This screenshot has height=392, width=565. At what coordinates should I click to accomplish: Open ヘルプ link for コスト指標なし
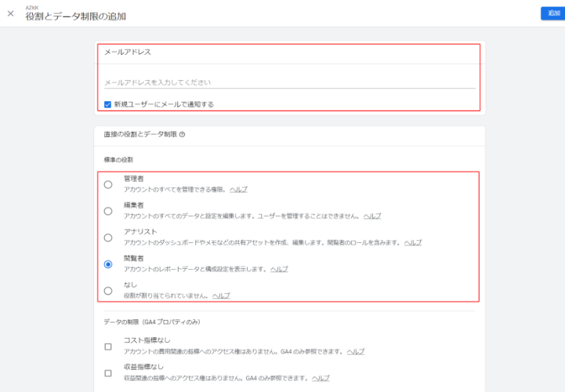(x=356, y=351)
